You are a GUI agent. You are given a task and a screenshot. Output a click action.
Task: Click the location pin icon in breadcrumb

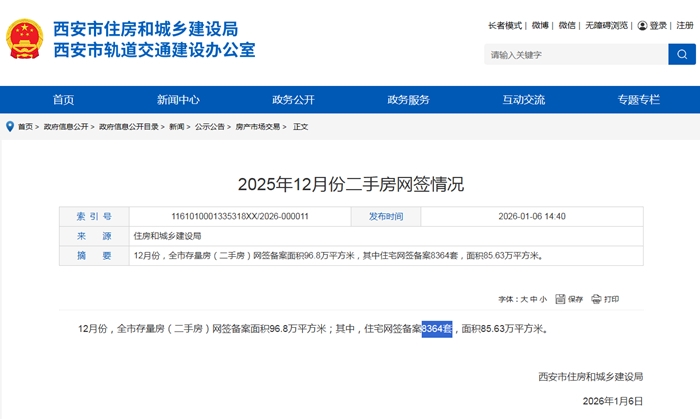coord(10,127)
